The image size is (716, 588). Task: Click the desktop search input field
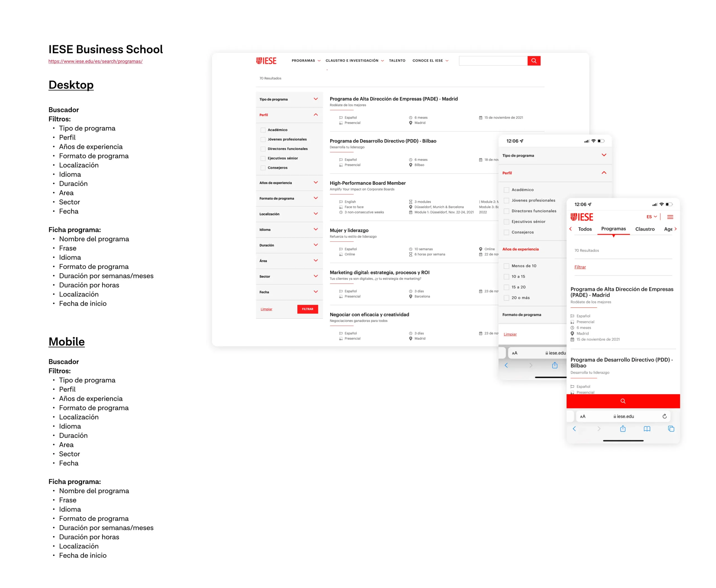[x=493, y=61]
